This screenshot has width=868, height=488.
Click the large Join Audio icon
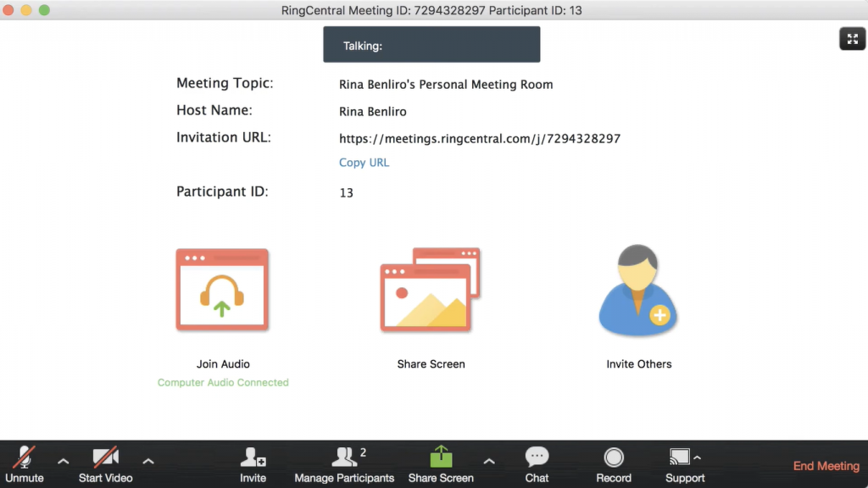(222, 290)
